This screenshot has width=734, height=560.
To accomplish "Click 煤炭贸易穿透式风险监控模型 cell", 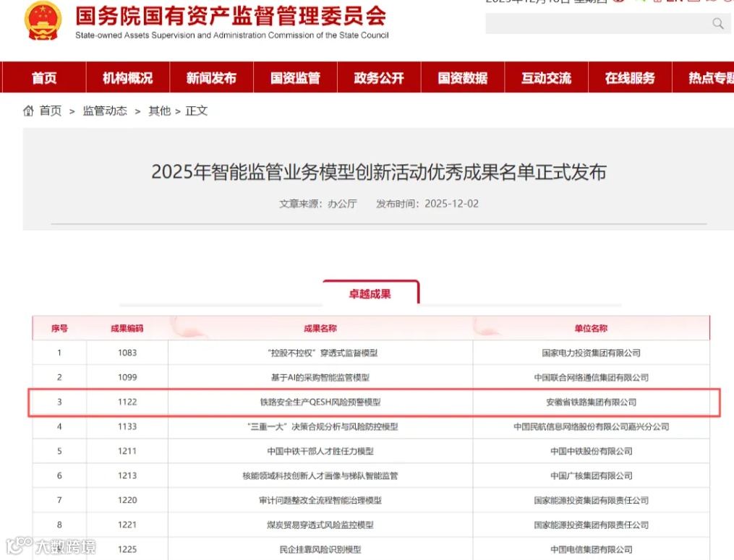I will (x=320, y=525).
